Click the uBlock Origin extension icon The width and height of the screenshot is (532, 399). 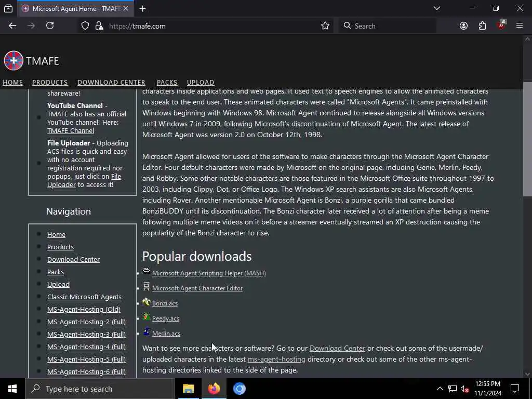click(x=501, y=25)
